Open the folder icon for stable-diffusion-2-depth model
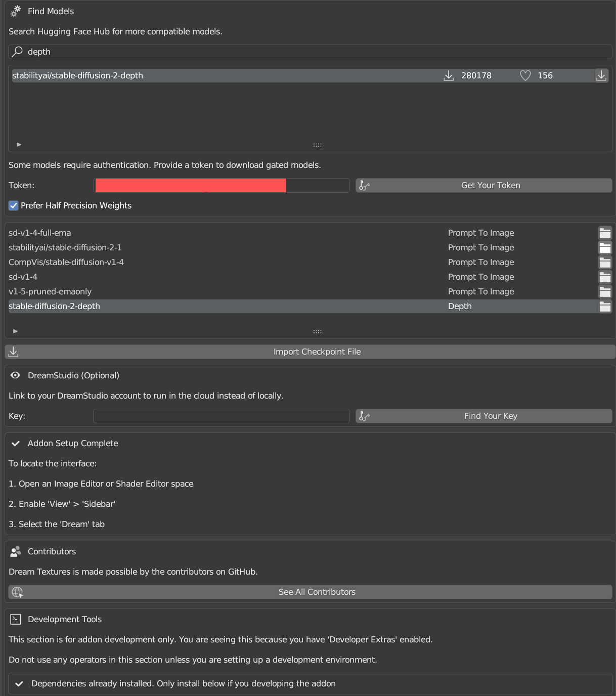The width and height of the screenshot is (616, 696). coord(605,306)
